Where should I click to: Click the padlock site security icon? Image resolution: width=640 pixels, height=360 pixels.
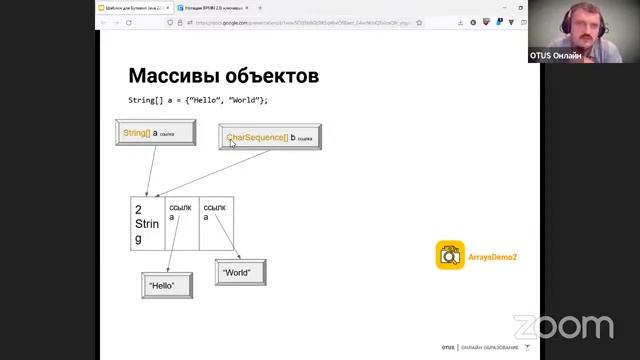click(x=180, y=23)
